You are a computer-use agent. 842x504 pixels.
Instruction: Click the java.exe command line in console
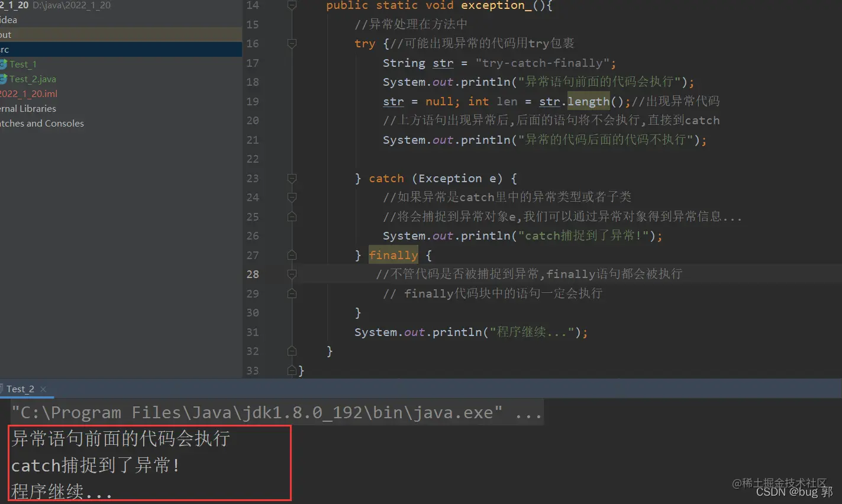[x=277, y=413]
